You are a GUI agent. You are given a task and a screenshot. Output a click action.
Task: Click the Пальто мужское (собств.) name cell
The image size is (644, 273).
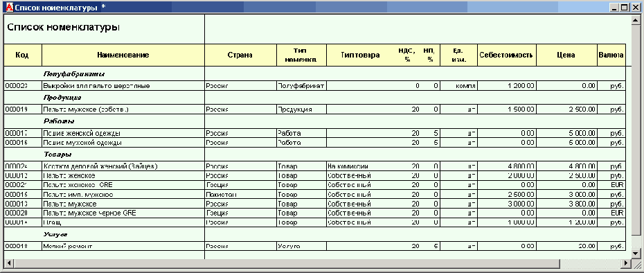tap(123, 109)
